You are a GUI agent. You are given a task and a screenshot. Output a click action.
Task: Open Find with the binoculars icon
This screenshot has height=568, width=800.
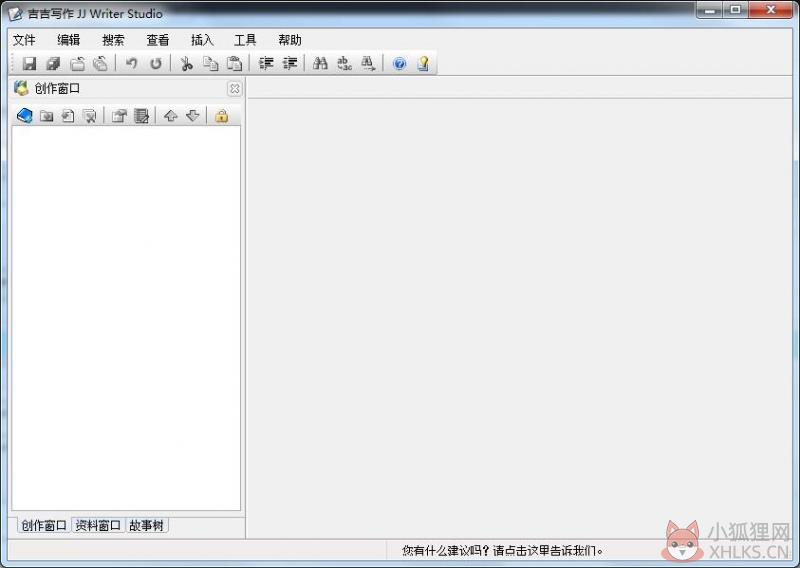point(320,63)
